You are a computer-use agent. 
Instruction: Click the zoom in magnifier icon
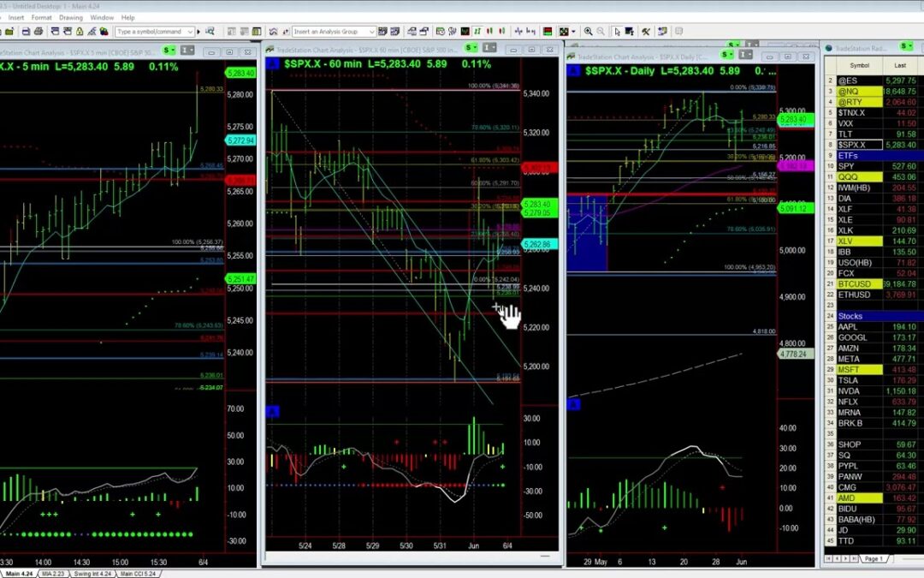588,32
